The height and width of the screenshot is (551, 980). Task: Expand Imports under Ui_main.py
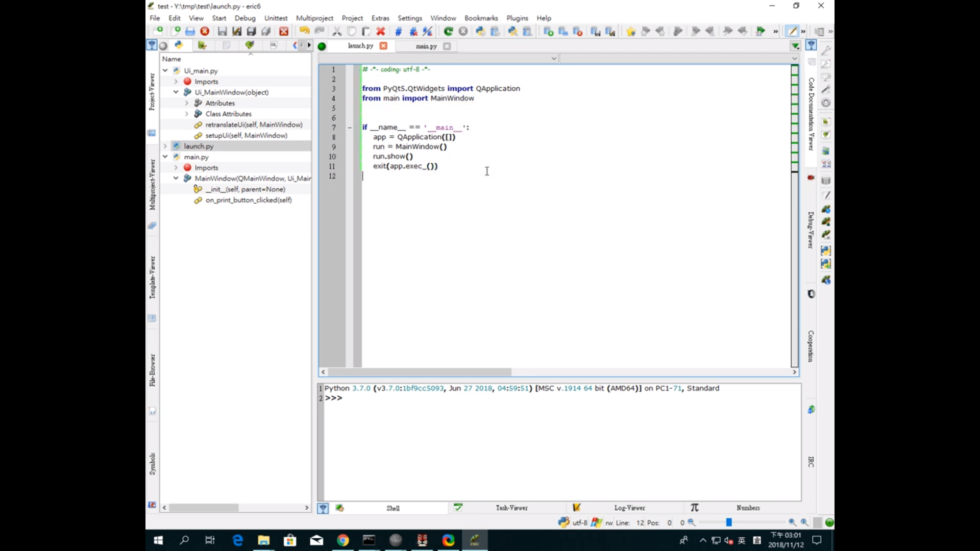tap(176, 81)
